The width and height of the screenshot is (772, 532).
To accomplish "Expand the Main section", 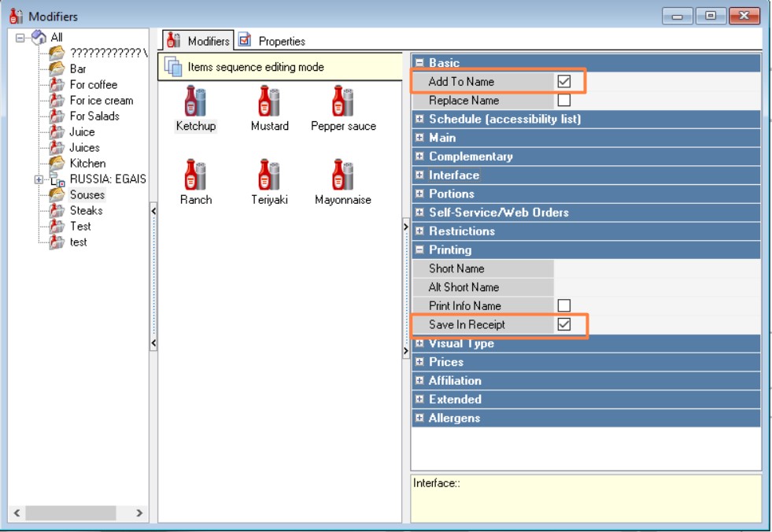I will [419, 138].
